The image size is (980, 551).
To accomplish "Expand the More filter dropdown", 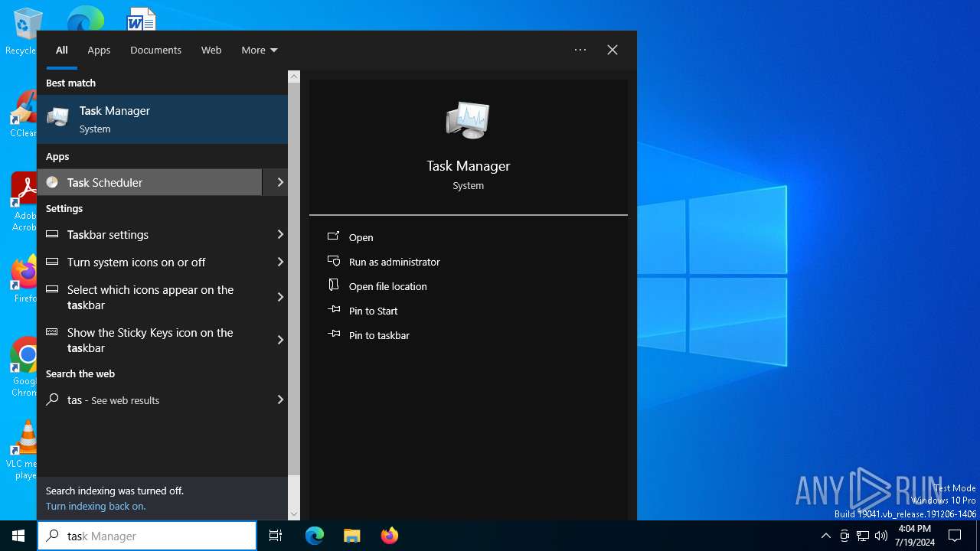I will click(x=259, y=50).
